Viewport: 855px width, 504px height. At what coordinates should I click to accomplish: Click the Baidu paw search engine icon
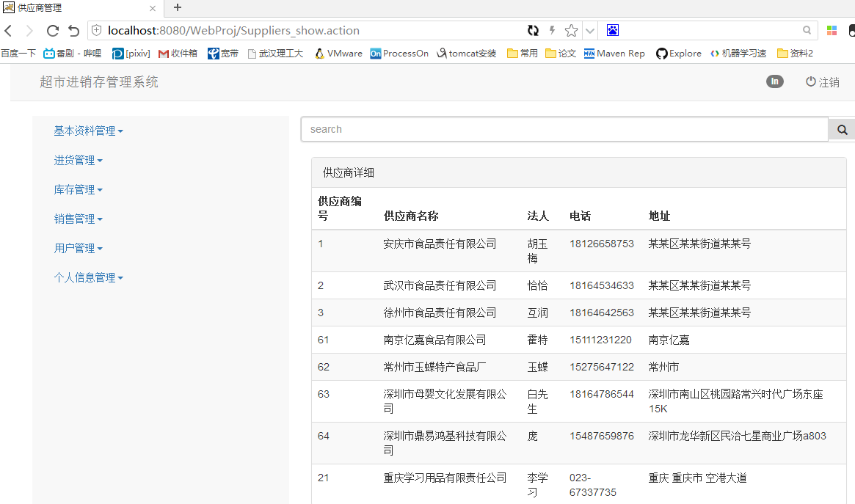[x=613, y=31]
